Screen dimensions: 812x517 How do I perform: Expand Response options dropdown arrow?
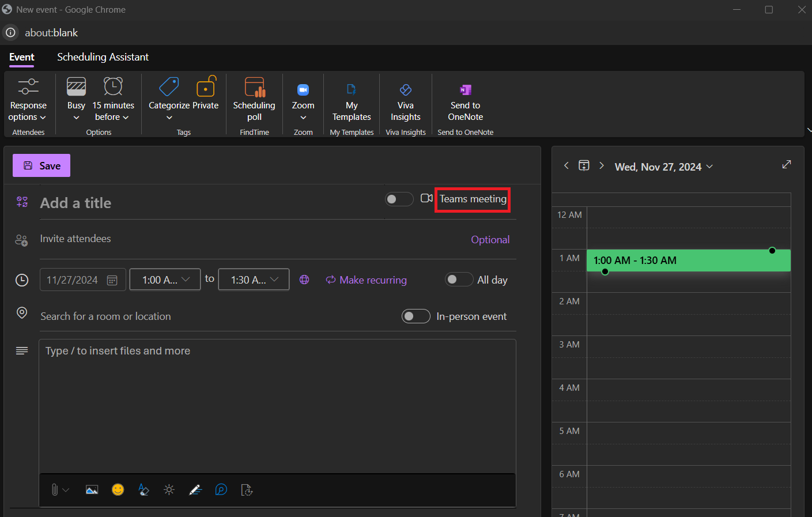43,118
